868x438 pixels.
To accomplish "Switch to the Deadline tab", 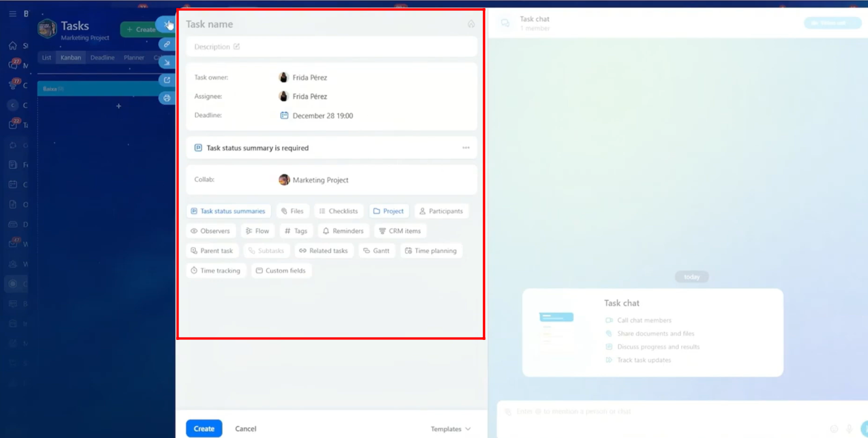I will 102,58.
